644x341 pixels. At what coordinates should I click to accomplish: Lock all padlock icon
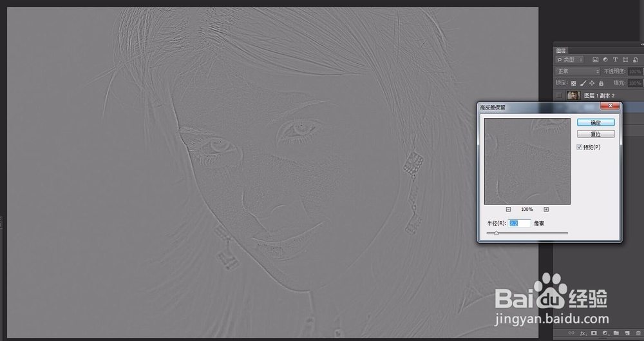(x=601, y=83)
